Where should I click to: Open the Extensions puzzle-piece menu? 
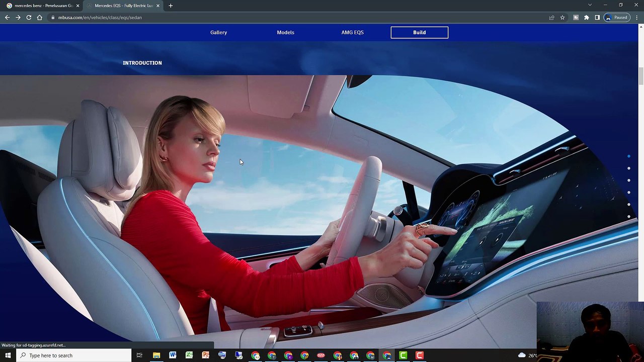587,18
